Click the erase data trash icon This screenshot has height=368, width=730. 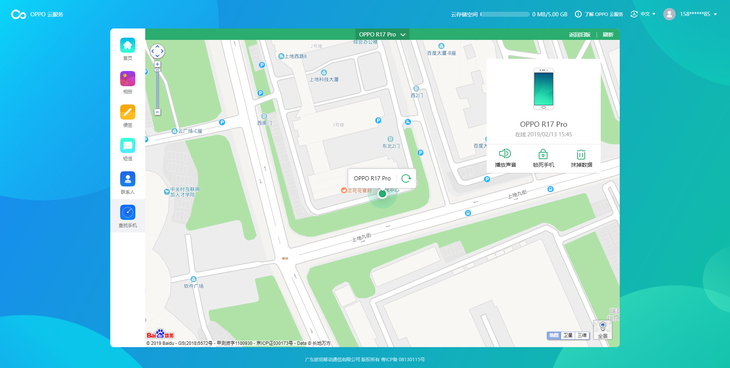[x=581, y=154]
